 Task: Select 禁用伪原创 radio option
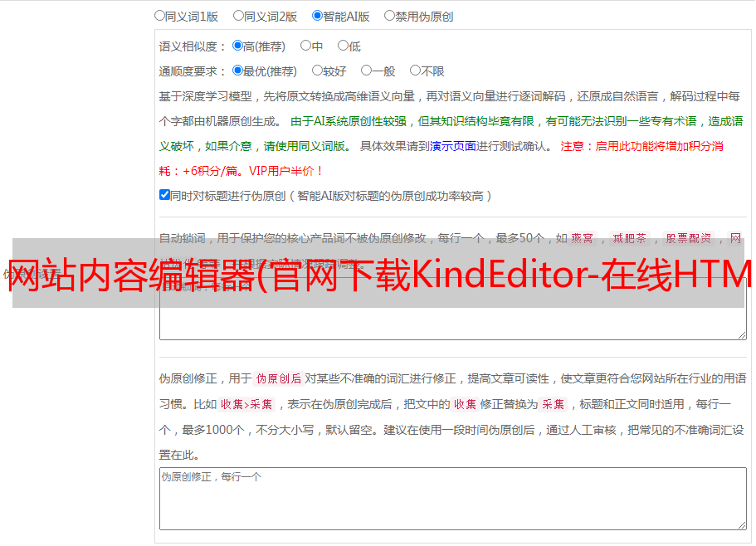[389, 16]
